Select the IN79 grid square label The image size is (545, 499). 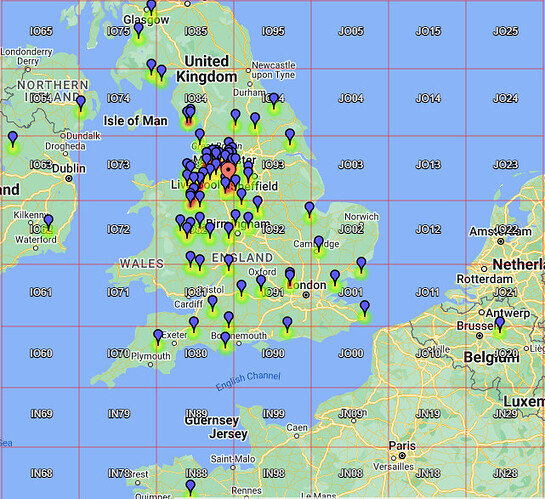(x=119, y=414)
